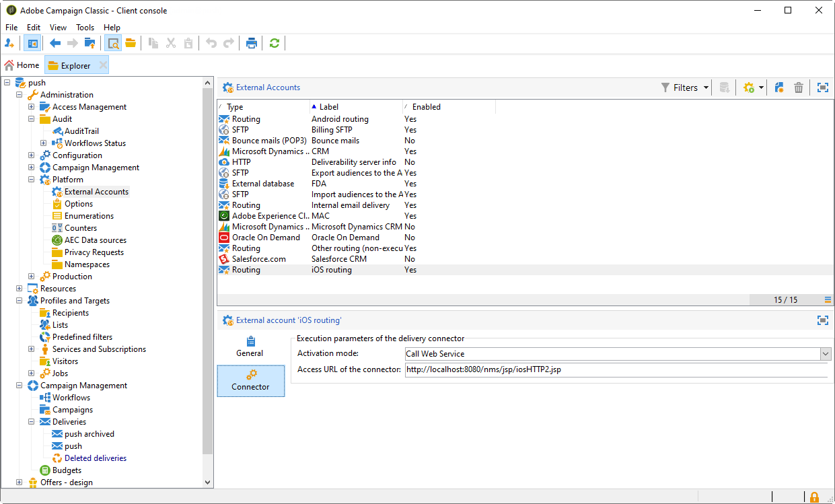Click the forward navigation arrow in toolbar
This screenshot has height=504, width=835.
(72, 43)
